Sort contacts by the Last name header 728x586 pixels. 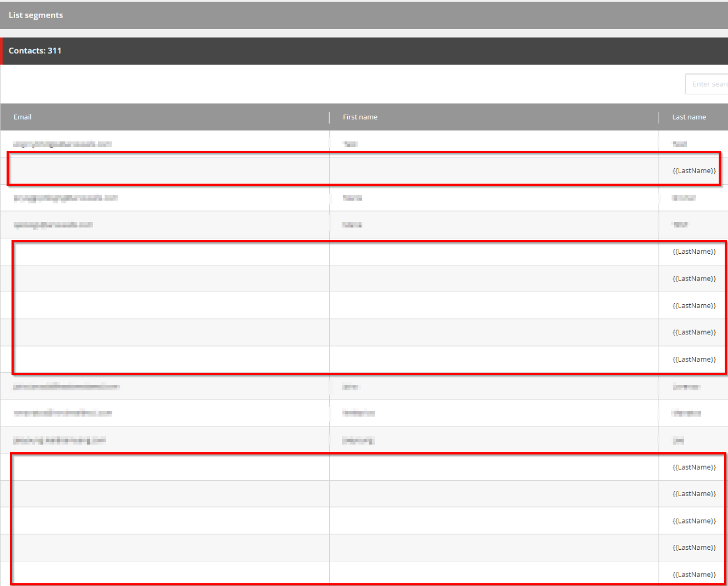689,117
